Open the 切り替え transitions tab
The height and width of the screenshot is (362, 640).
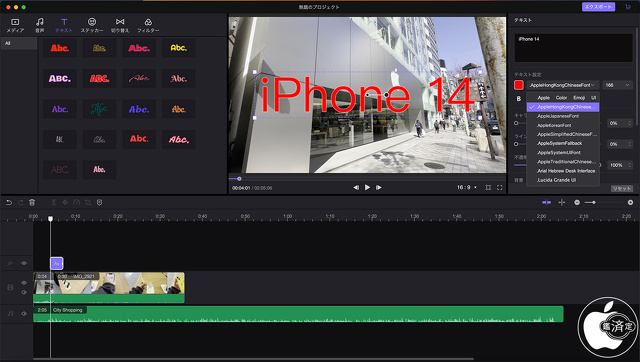click(120, 25)
